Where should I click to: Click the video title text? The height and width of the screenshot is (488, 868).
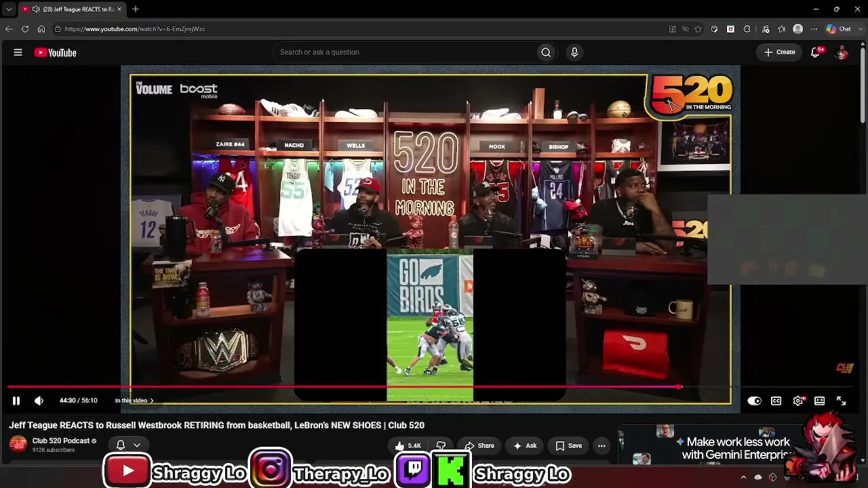click(216, 425)
